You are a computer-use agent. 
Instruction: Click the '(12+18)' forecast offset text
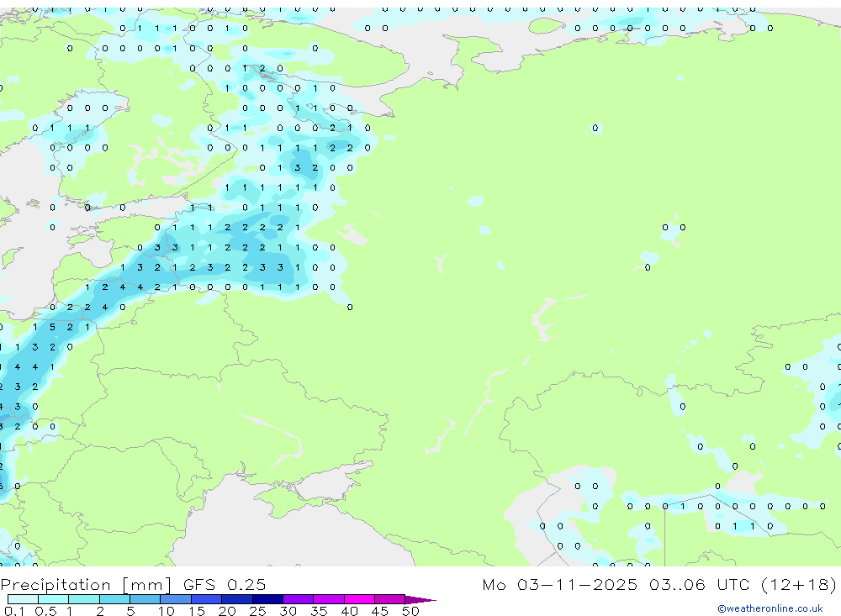click(799, 584)
